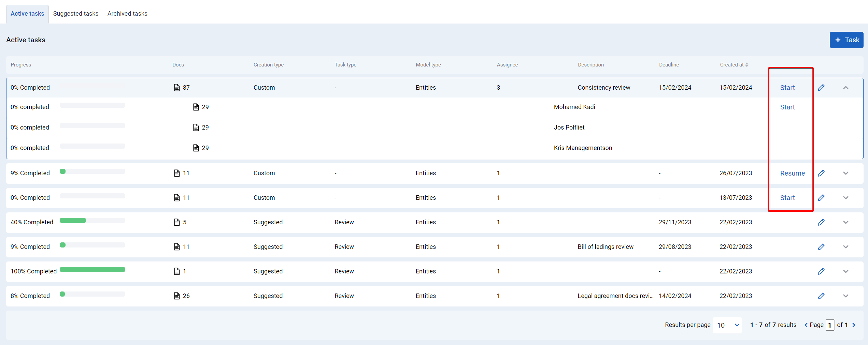Click the document icon in the 100% Completed row
Screen dimensions: 868x345
click(x=177, y=271)
